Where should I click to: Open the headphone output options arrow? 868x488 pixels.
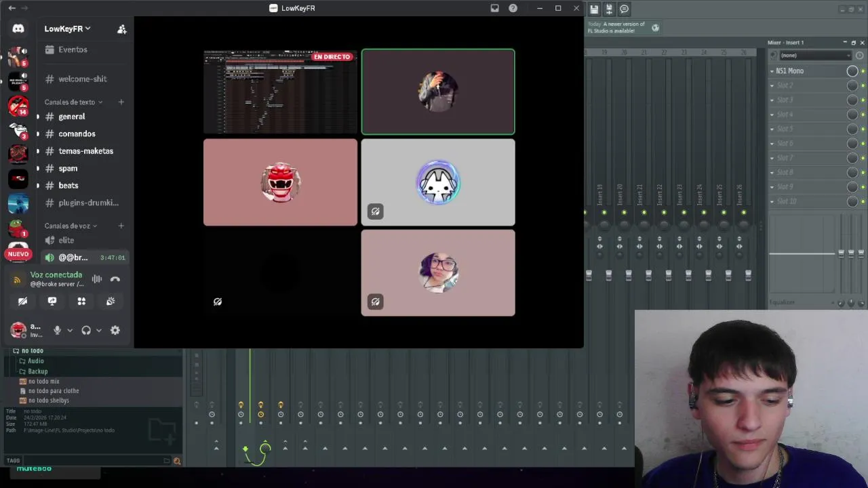pyautogui.click(x=98, y=330)
